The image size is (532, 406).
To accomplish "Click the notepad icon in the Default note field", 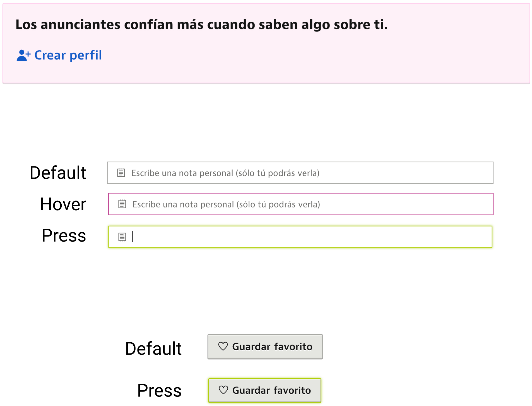I will click(121, 173).
